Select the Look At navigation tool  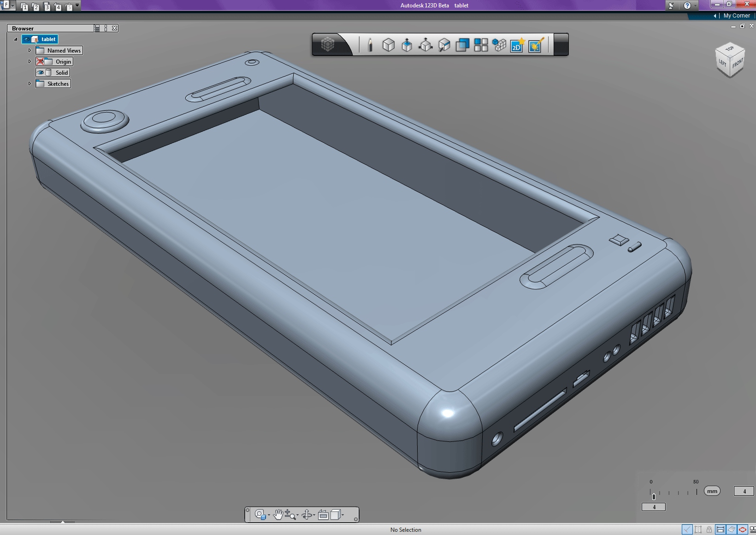coord(260,515)
